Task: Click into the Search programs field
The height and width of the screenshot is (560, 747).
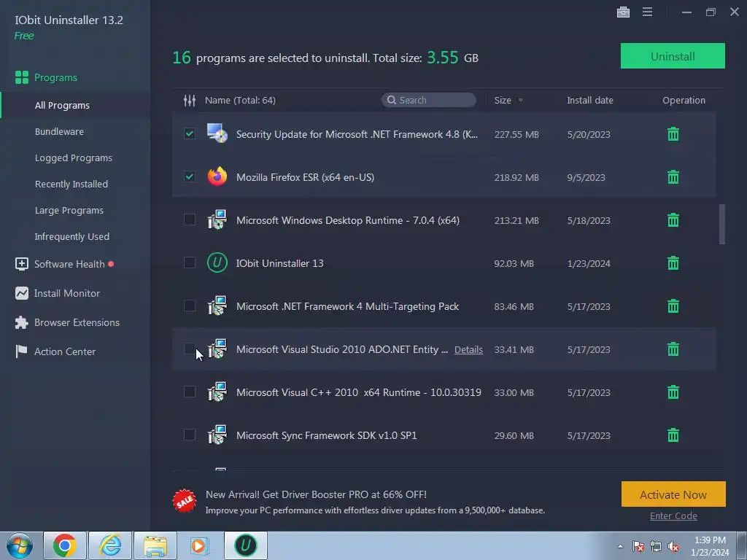Action: 429,100
